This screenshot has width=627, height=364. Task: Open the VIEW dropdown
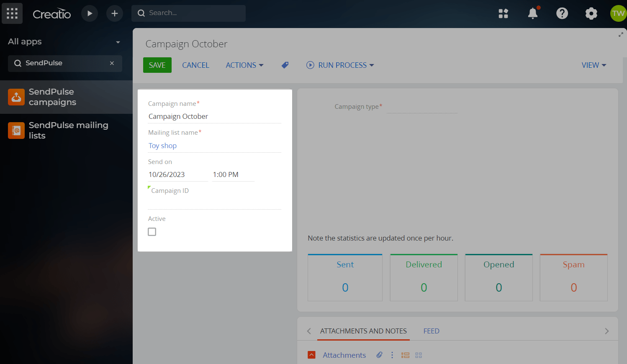pyautogui.click(x=594, y=65)
